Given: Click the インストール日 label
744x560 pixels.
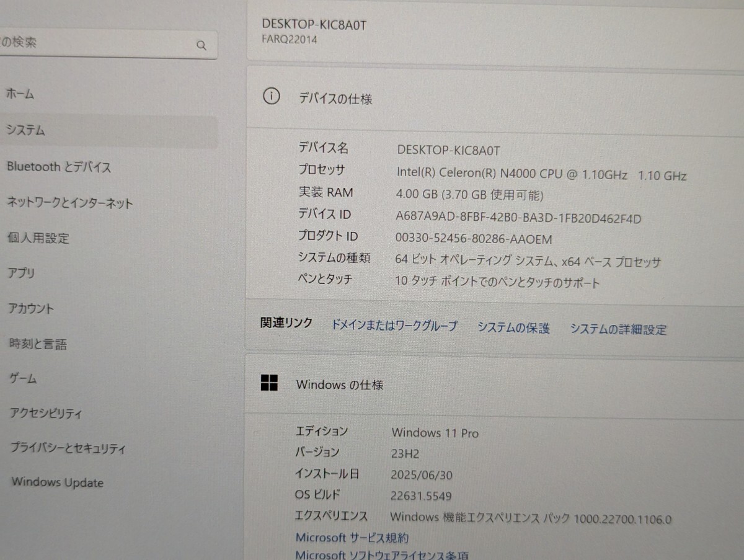Looking at the screenshot, I should (327, 474).
